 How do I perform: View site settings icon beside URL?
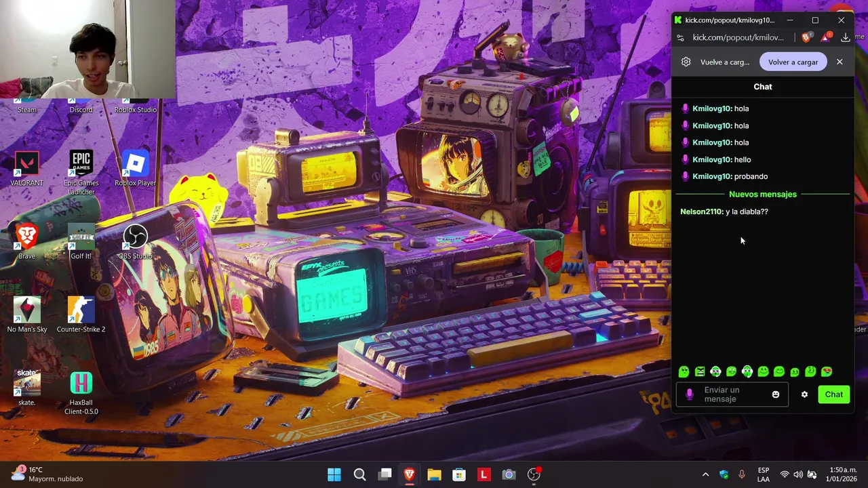coord(680,37)
